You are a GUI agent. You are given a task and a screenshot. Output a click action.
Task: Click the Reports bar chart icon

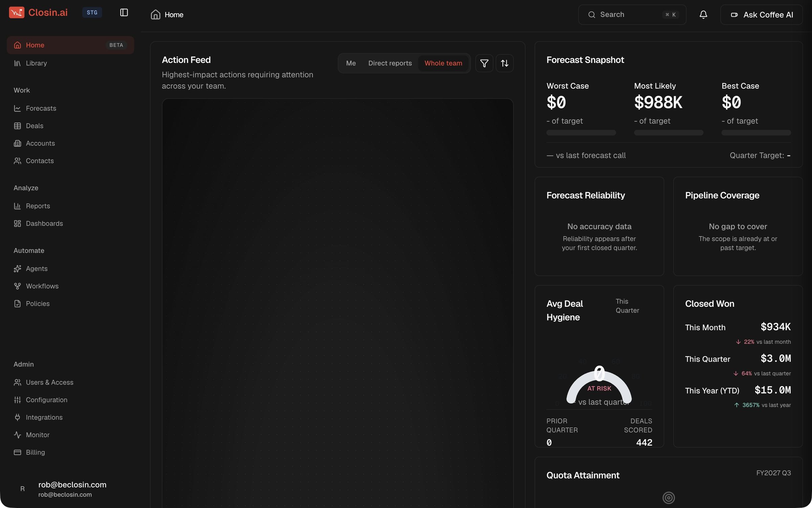click(x=17, y=206)
